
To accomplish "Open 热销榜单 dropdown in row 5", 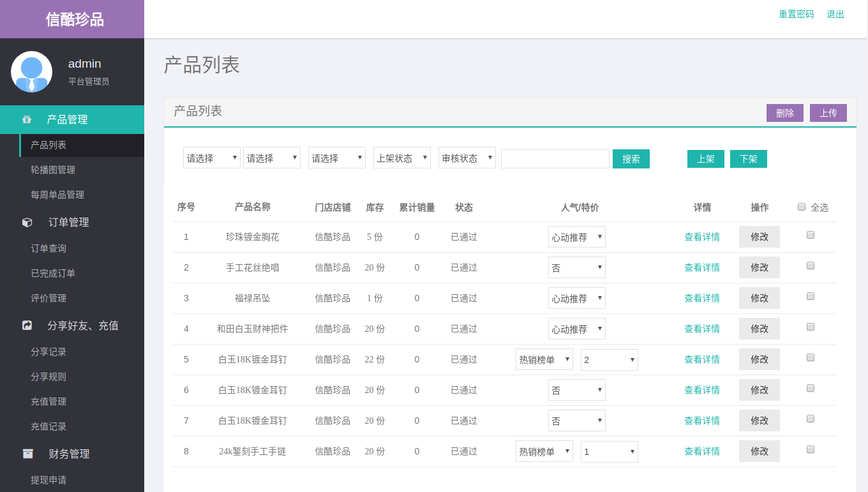I will tap(544, 360).
